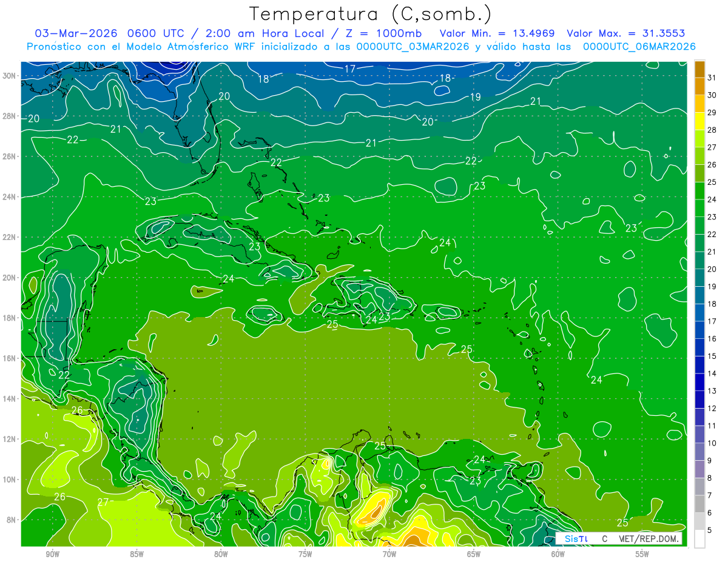Viewport: 728px width, 562px height.
Task: Pick the gray swatch between 6 and 7
Action: (x=699, y=504)
